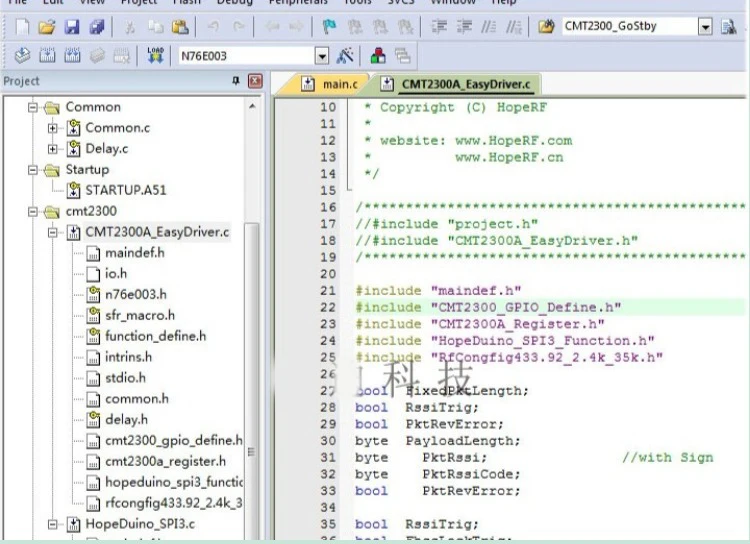This screenshot has width=750, height=544.
Task: Click the Copy icon in toolbar
Action: (x=155, y=27)
